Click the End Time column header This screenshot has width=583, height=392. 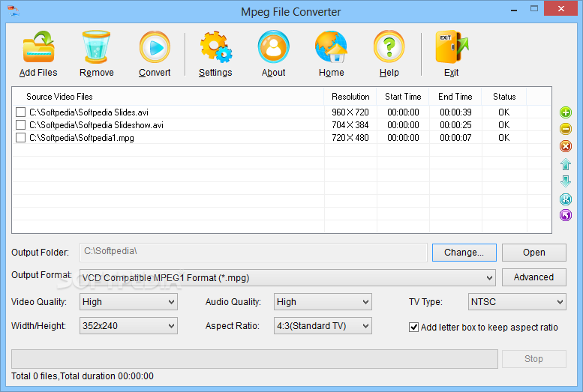click(455, 97)
